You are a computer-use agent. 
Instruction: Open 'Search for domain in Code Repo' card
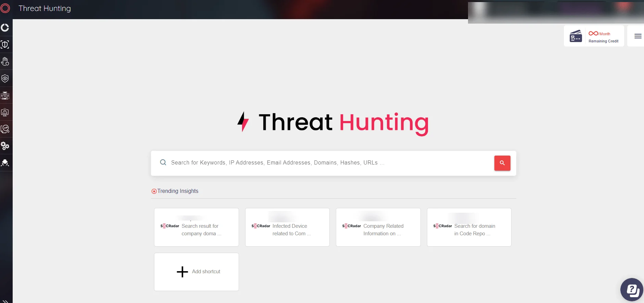click(469, 227)
